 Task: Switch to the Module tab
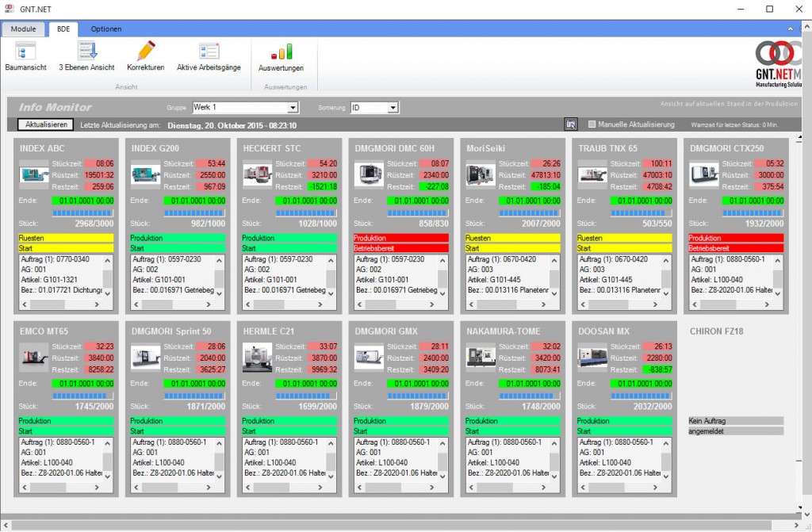tap(23, 29)
